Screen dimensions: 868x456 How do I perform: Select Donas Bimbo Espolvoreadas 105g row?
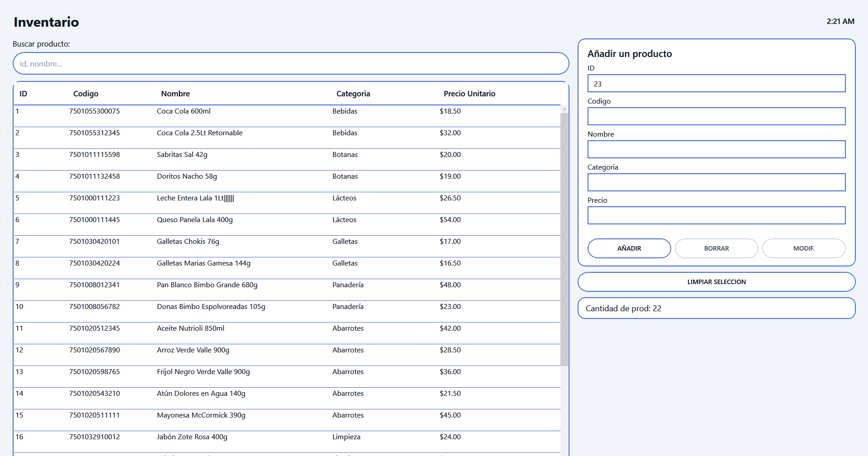pyautogui.click(x=287, y=312)
